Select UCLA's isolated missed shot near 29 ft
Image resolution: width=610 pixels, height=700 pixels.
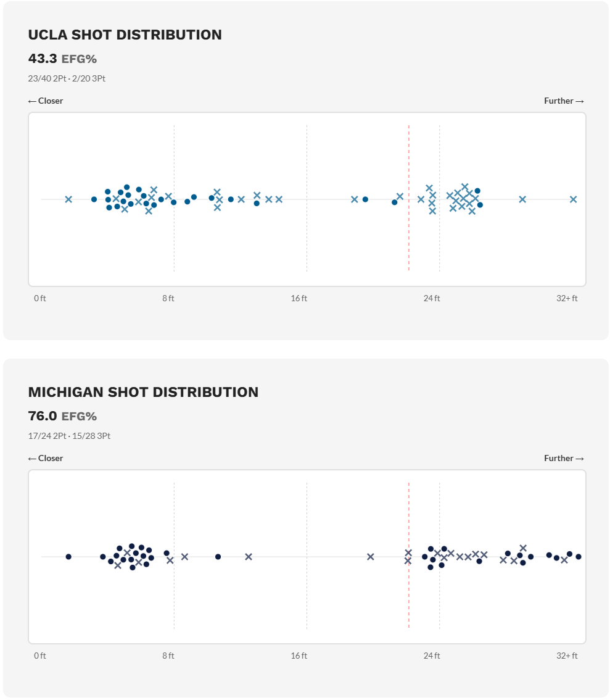522,199
